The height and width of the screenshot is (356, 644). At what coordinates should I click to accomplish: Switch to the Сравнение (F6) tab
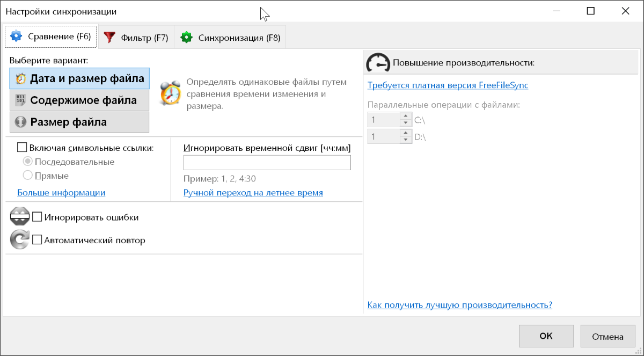pyautogui.click(x=51, y=37)
